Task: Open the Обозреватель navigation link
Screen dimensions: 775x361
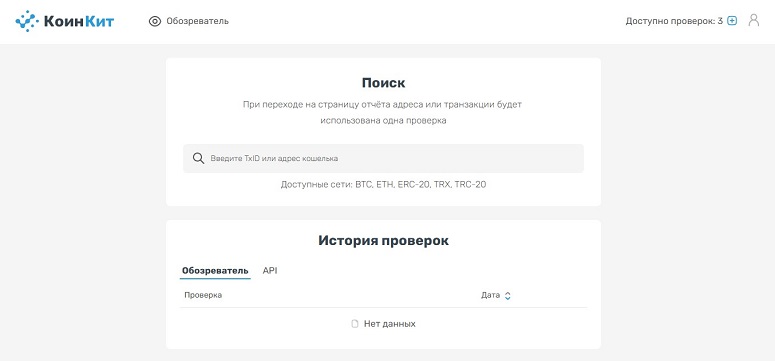Action: point(197,21)
